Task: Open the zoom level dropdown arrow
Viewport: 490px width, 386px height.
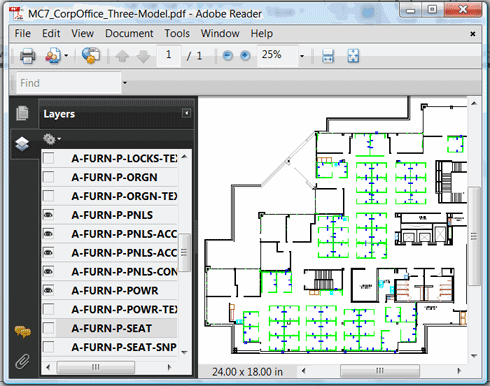Action: pyautogui.click(x=302, y=56)
